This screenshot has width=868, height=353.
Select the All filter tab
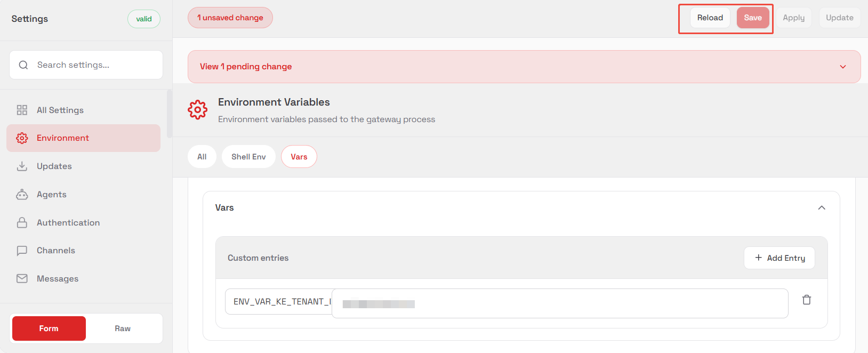tap(202, 157)
